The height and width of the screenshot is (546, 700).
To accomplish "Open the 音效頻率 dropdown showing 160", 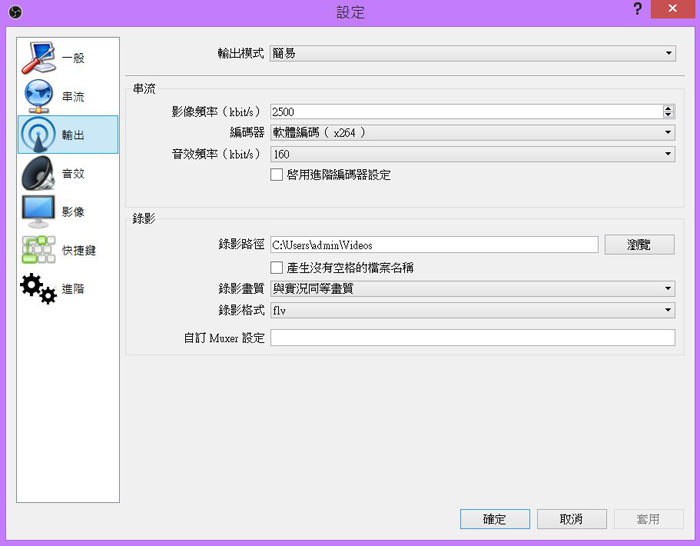I will pos(473,154).
